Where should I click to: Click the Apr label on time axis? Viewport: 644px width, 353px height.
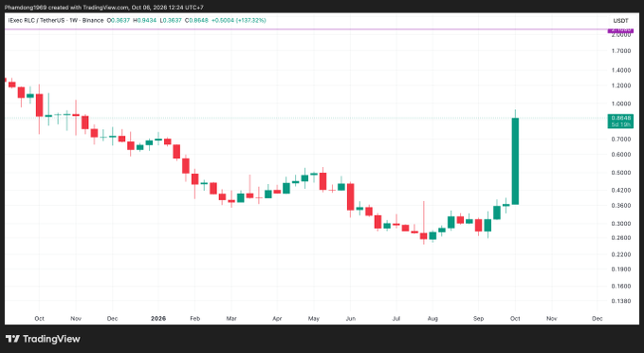click(x=277, y=319)
